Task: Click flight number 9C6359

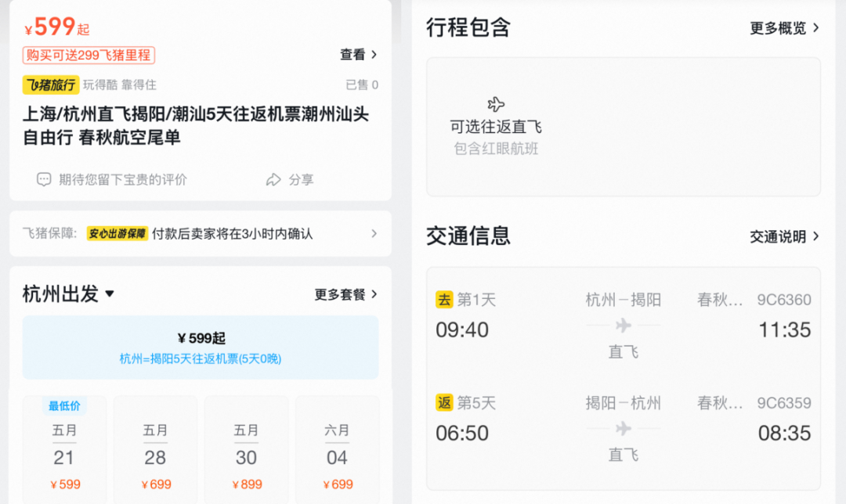Action: coord(784,403)
